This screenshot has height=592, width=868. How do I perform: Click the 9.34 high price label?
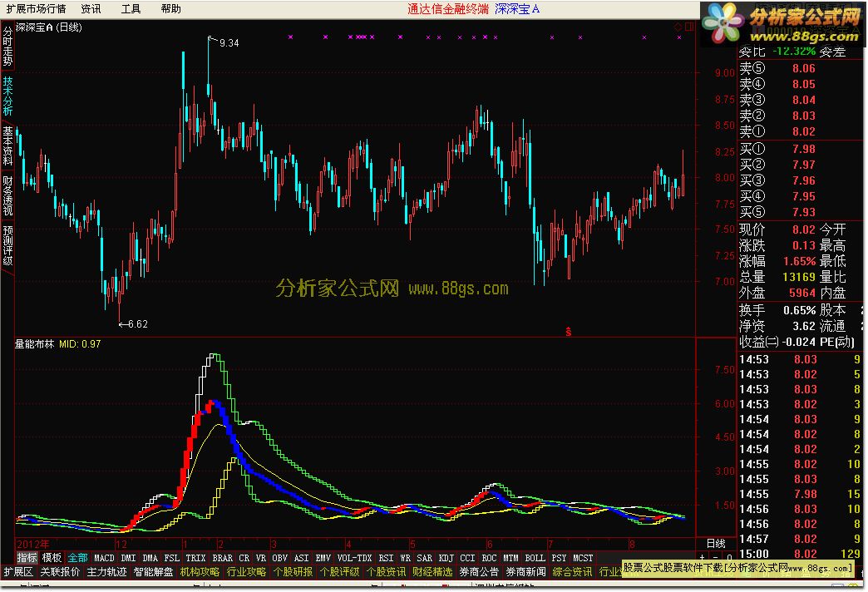click(229, 42)
